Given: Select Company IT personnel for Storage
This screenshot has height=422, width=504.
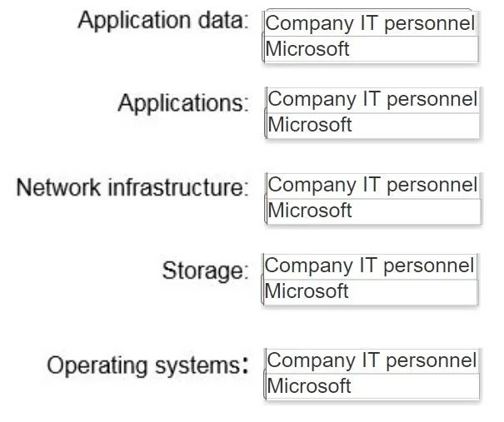Looking at the screenshot, I should pyautogui.click(x=370, y=266).
